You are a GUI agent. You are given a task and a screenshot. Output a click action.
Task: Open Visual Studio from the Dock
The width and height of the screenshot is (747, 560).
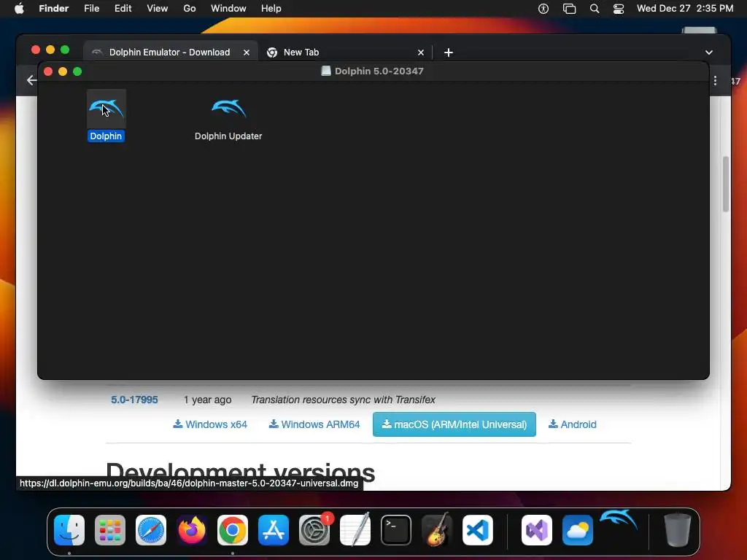point(537,530)
